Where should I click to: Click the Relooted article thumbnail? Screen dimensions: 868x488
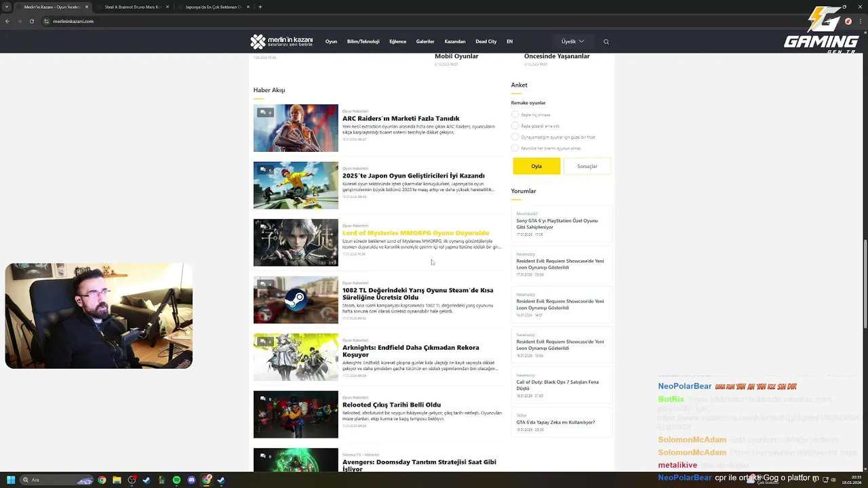pyautogui.click(x=296, y=414)
